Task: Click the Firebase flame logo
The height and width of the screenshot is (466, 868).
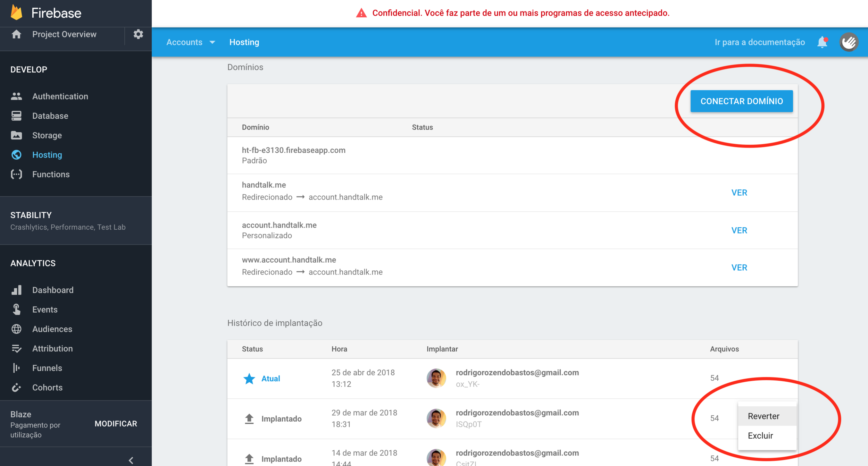Action: tap(16, 12)
